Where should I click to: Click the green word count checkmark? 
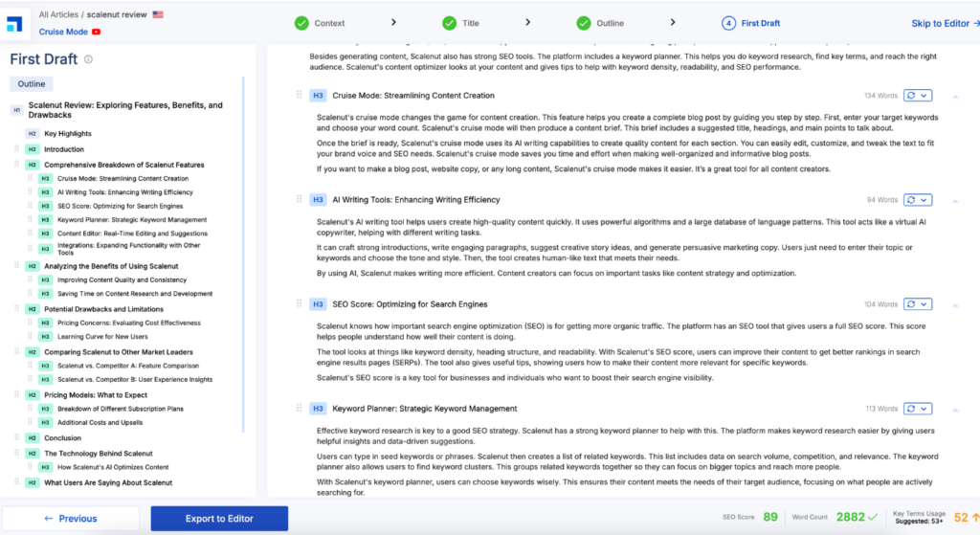(x=873, y=518)
